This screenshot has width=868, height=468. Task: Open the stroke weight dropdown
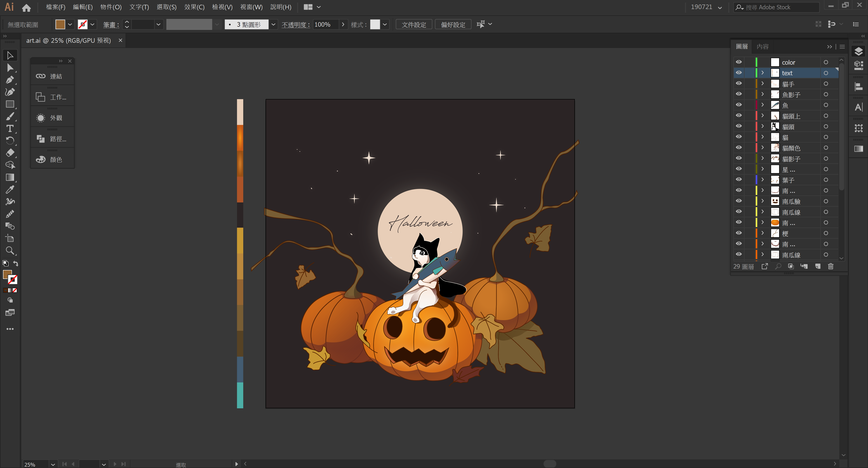pos(158,24)
